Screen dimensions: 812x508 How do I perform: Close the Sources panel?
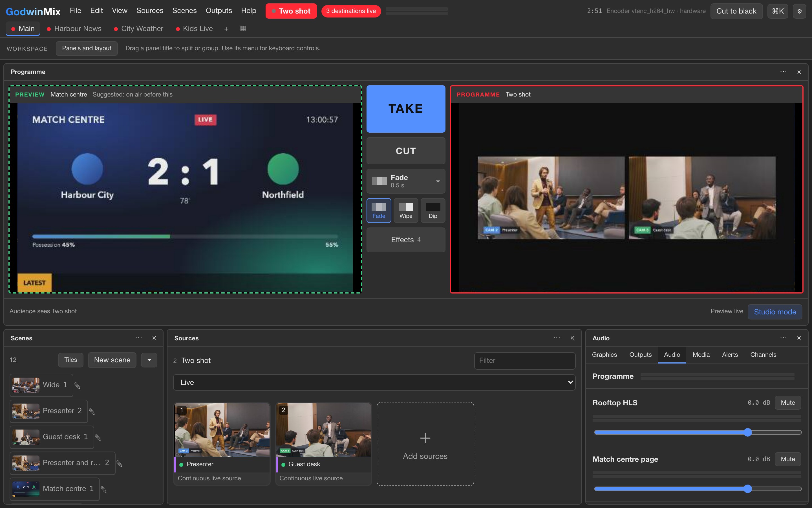572,338
